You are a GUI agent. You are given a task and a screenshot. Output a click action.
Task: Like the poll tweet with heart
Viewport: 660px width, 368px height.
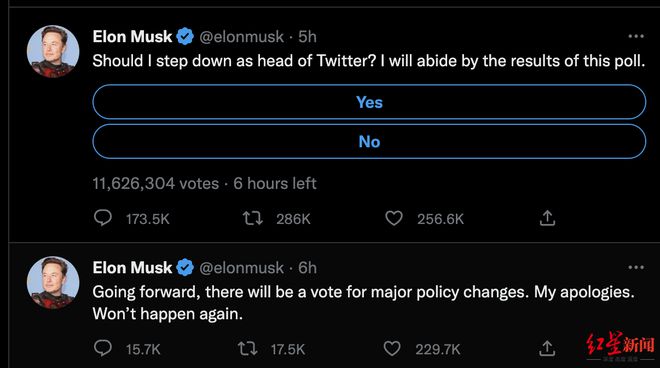tap(394, 218)
